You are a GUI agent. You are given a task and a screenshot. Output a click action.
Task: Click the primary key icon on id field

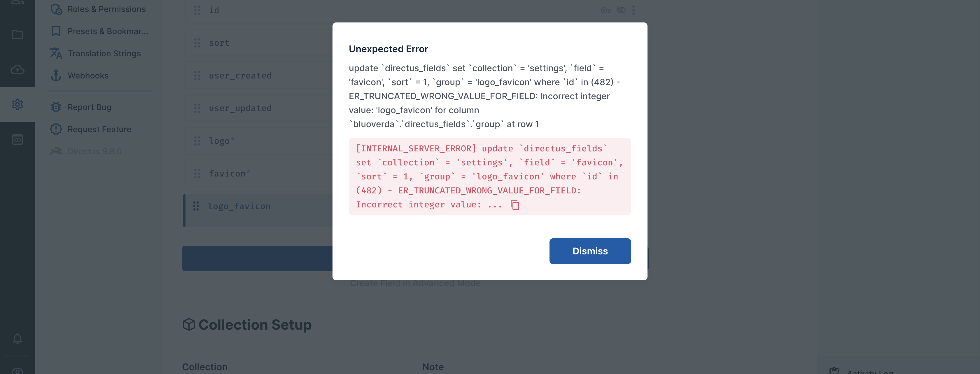point(606,10)
